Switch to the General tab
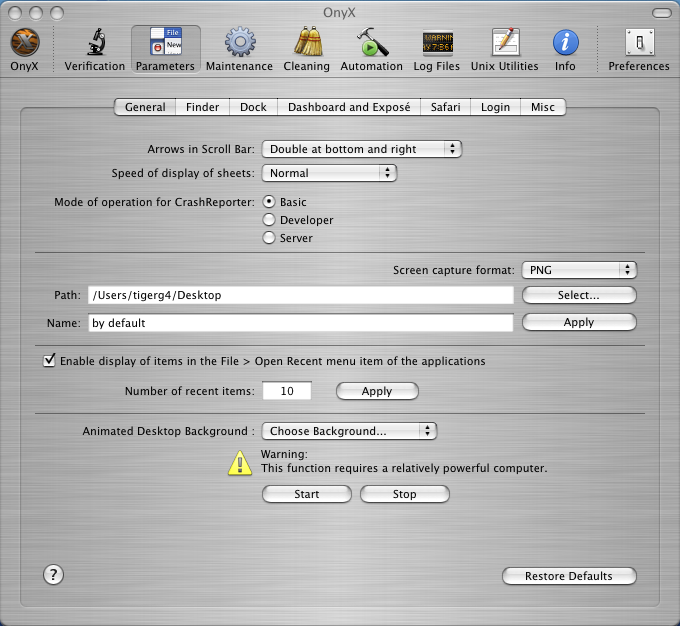 pyautogui.click(x=145, y=107)
